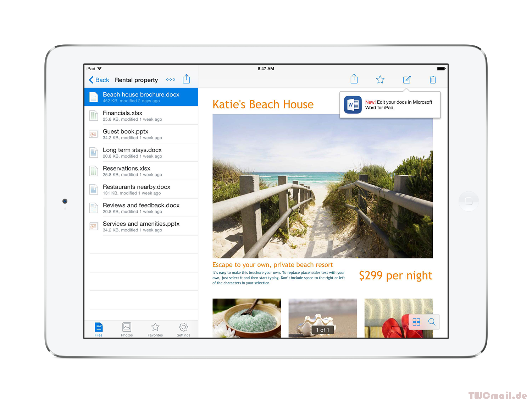Mark document as favorite with star icon
Image resolution: width=532 pixels, height=404 pixels.
pyautogui.click(x=380, y=80)
